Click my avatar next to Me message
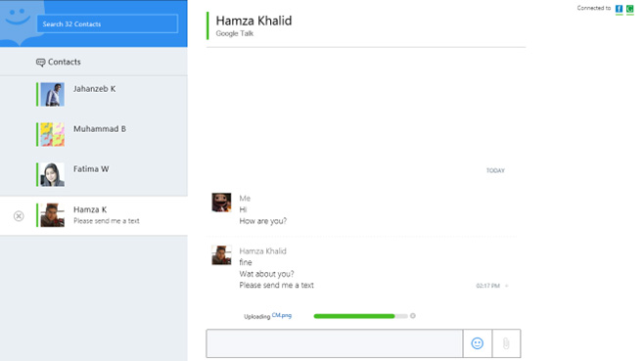 (x=221, y=203)
